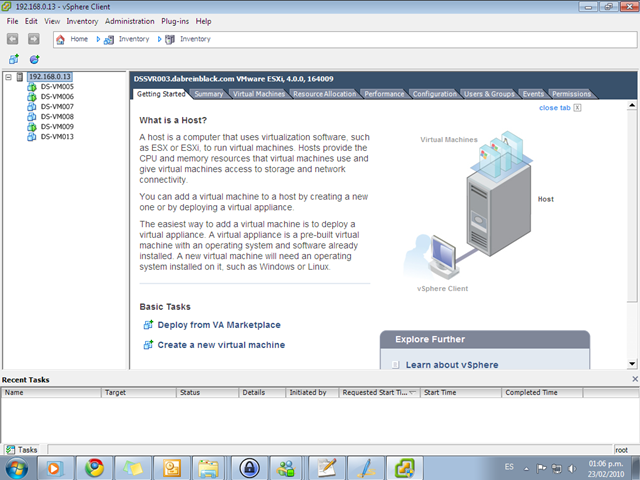
Task: Collapse the 192.168.0.13 host tree node
Action: pos(9,77)
